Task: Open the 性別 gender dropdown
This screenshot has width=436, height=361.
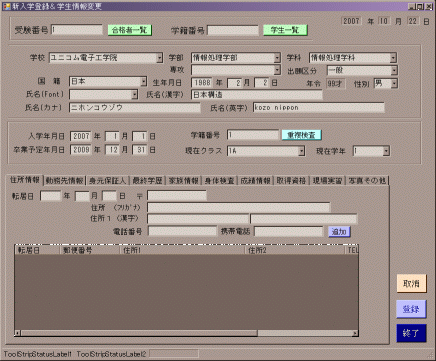Action: tap(394, 83)
